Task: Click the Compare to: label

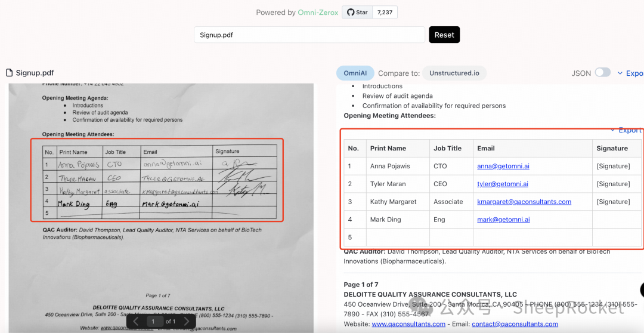Action: point(399,73)
